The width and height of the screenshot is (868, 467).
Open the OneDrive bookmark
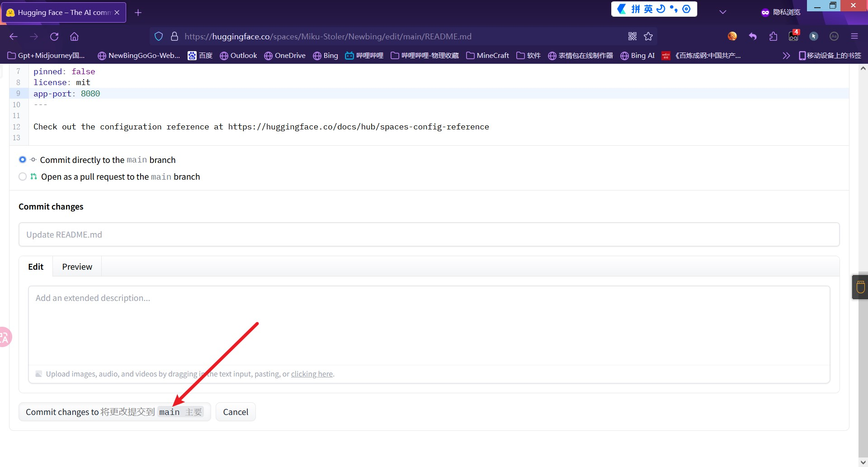(285, 56)
